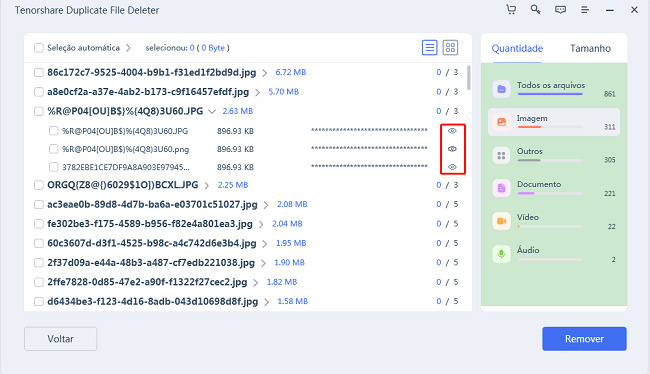The height and width of the screenshot is (374, 650).
Task: Expand the a8e0cf2a-a37e-4ab2 group chevron
Action: pyautogui.click(x=257, y=92)
